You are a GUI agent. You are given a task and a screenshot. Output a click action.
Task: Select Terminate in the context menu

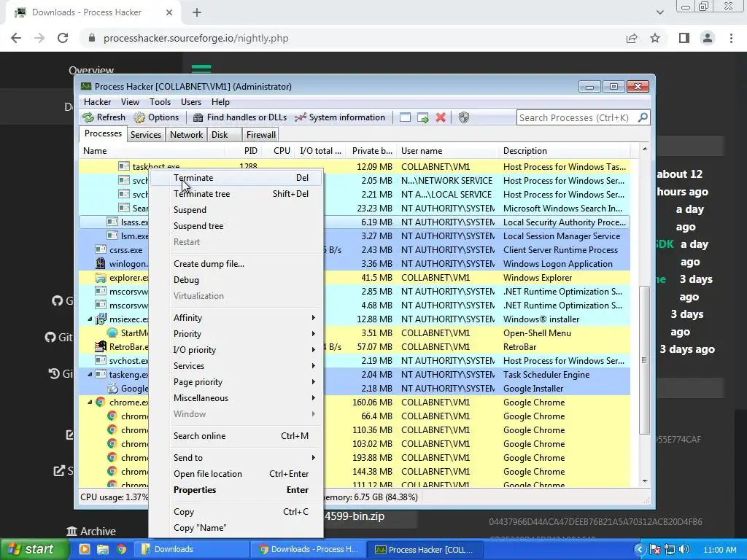point(237,178)
